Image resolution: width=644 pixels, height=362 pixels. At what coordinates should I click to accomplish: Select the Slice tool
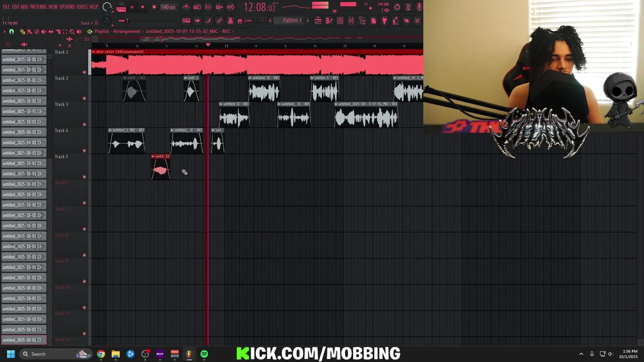(58, 31)
